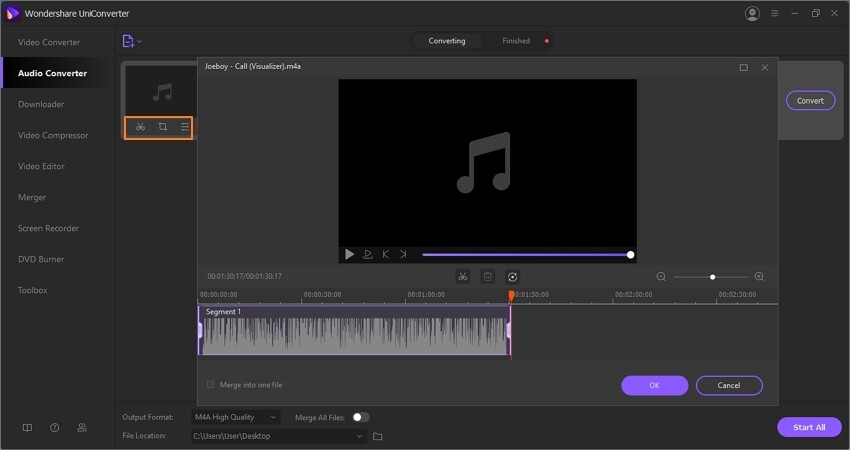Viewport: 850px width, 450px height.
Task: Click the Start All button
Action: click(809, 427)
